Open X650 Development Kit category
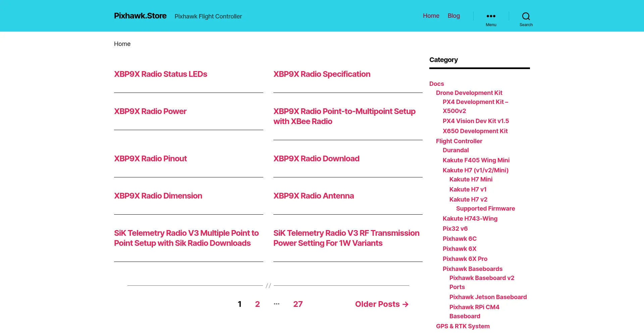644x333 pixels. (475, 131)
